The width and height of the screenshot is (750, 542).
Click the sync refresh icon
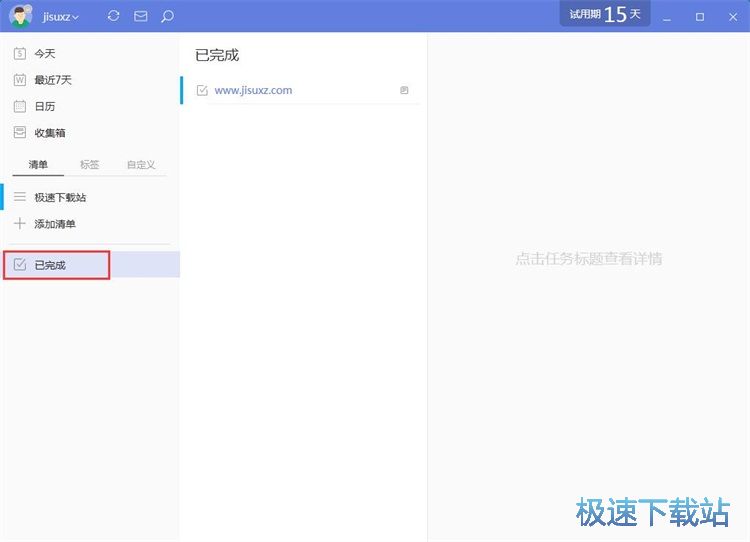(x=113, y=16)
